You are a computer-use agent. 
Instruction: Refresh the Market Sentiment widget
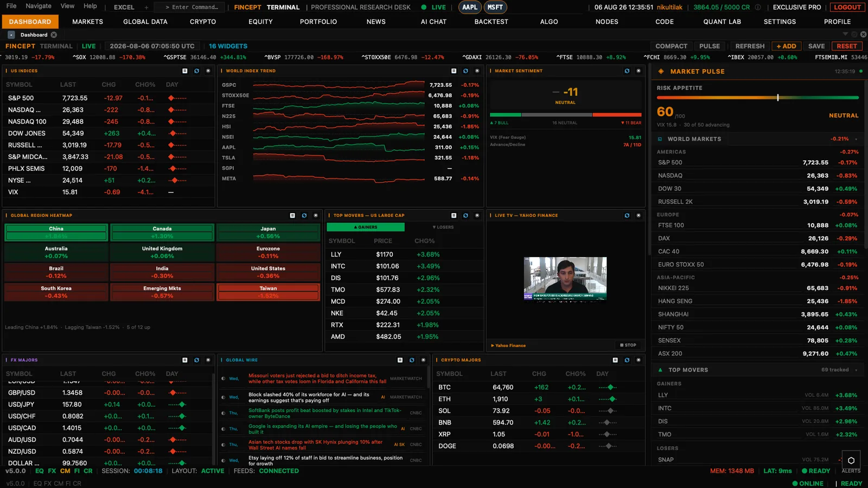pyautogui.click(x=627, y=71)
